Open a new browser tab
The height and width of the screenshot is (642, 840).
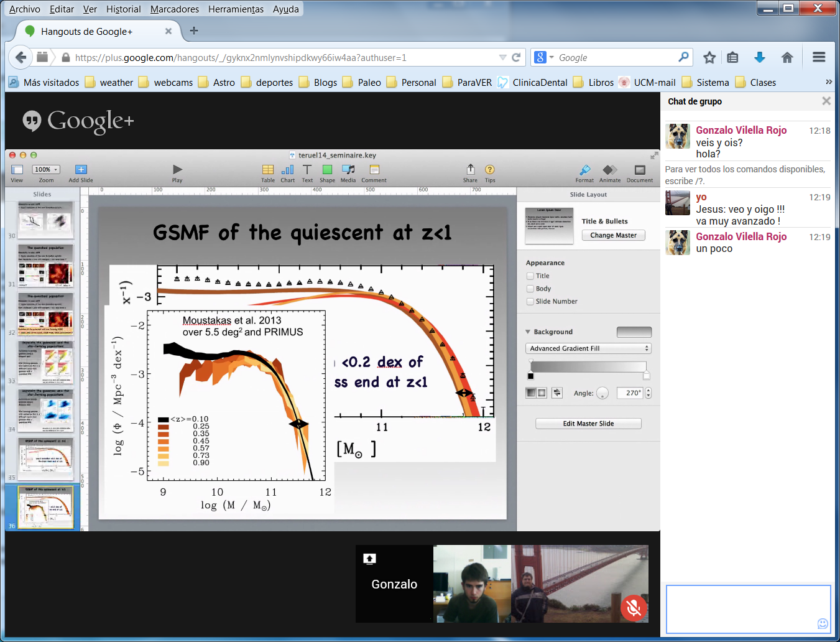tap(194, 30)
